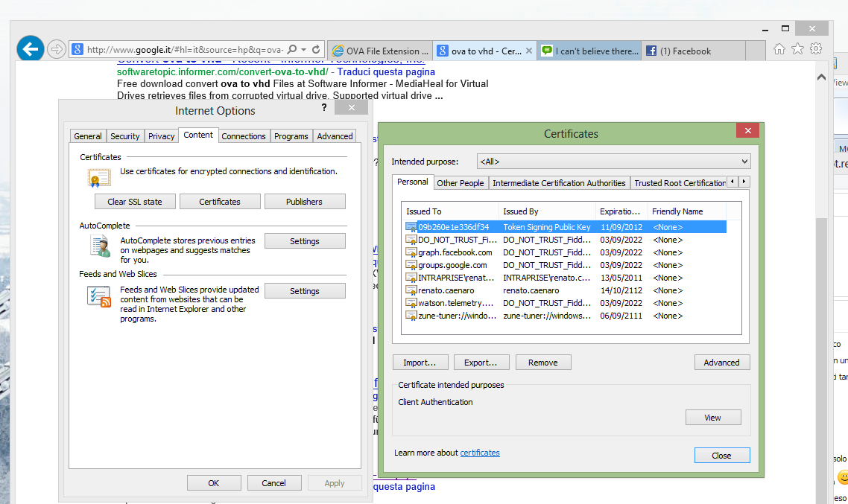Open Favorites star icon
Image resolution: width=848 pixels, height=504 pixels.
tap(798, 49)
